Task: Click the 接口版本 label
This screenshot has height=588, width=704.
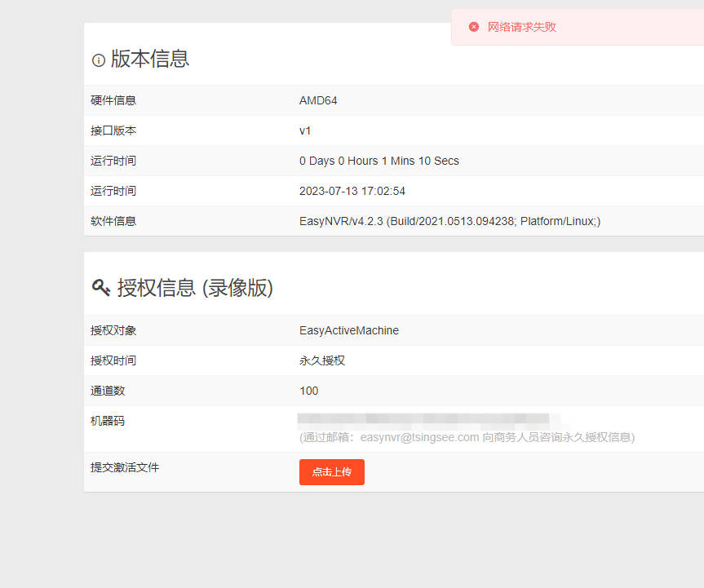Action: pos(113,130)
